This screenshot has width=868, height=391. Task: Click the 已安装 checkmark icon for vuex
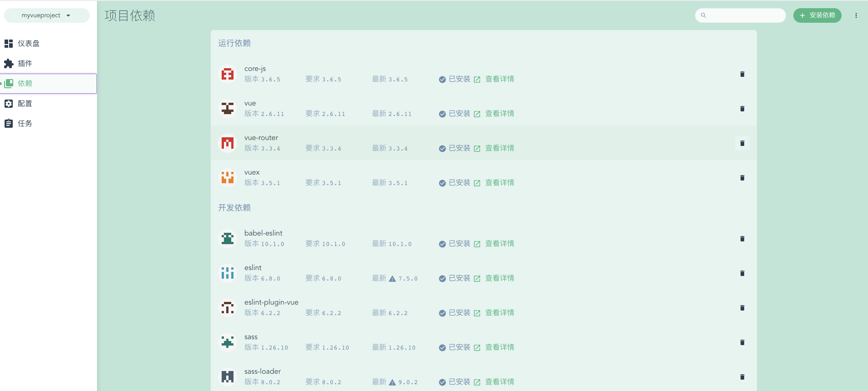442,183
